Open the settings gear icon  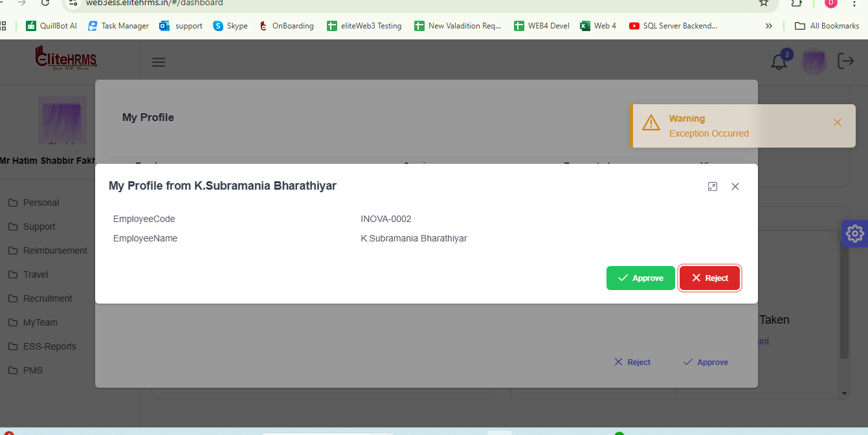[854, 233]
